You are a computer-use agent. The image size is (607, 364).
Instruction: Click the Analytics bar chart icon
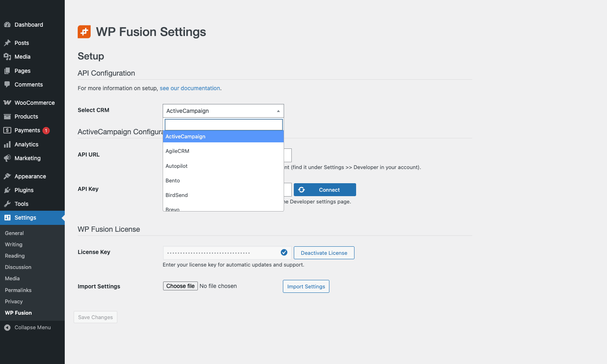click(x=7, y=144)
